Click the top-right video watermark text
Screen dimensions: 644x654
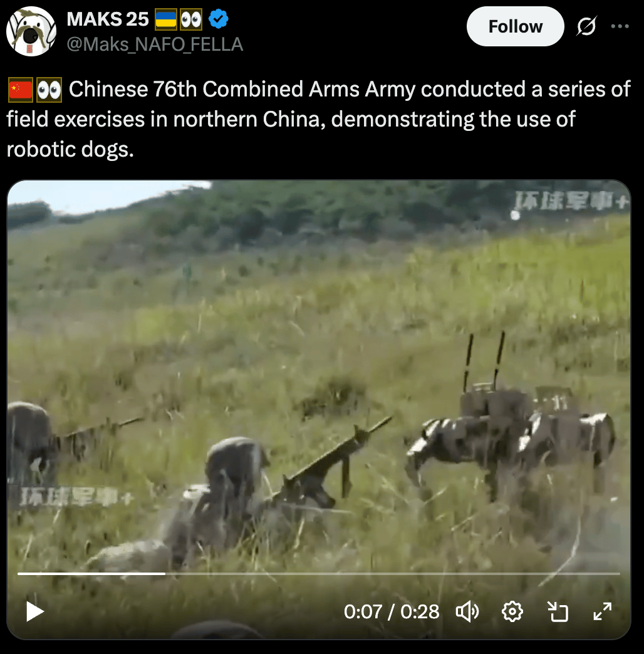[x=571, y=202]
